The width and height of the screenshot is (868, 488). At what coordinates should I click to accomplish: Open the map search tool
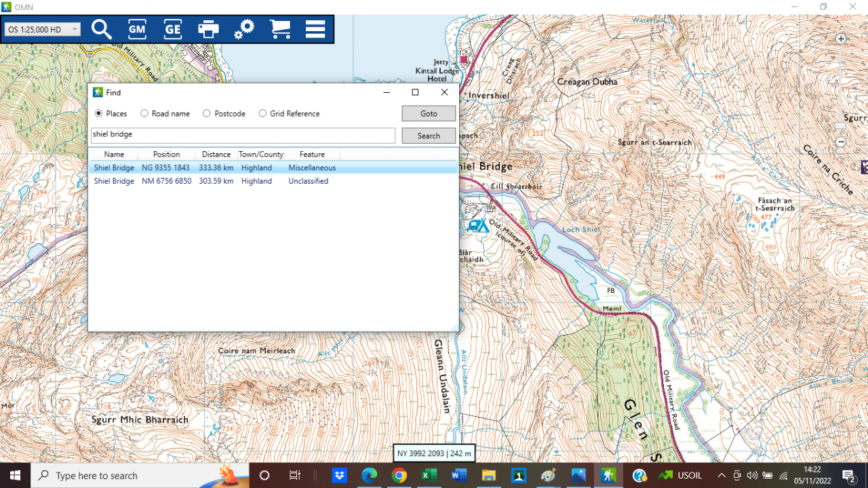tap(101, 29)
